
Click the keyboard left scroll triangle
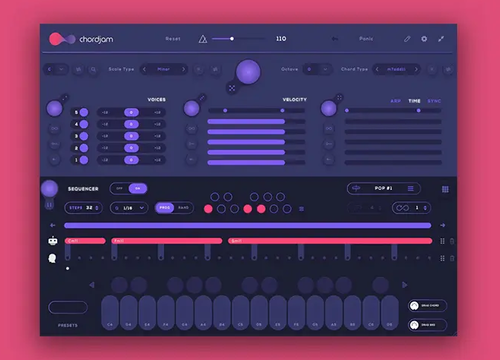point(92,285)
